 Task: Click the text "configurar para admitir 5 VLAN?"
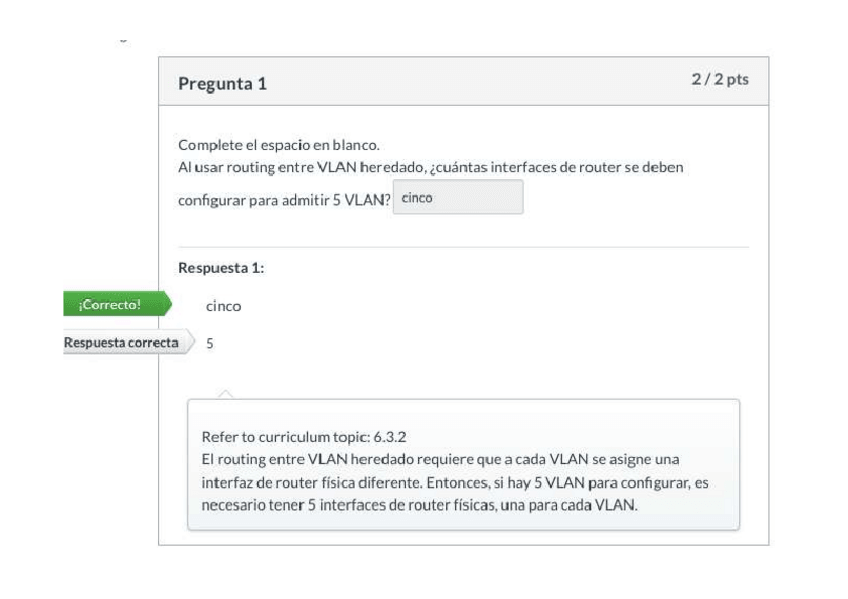click(283, 199)
